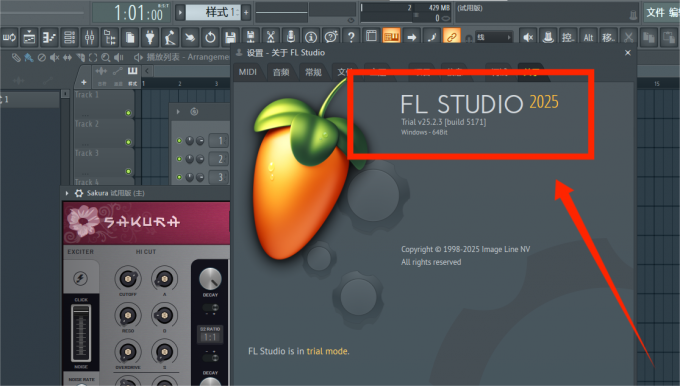Open the piano roll toolbar icon

(x=49, y=37)
